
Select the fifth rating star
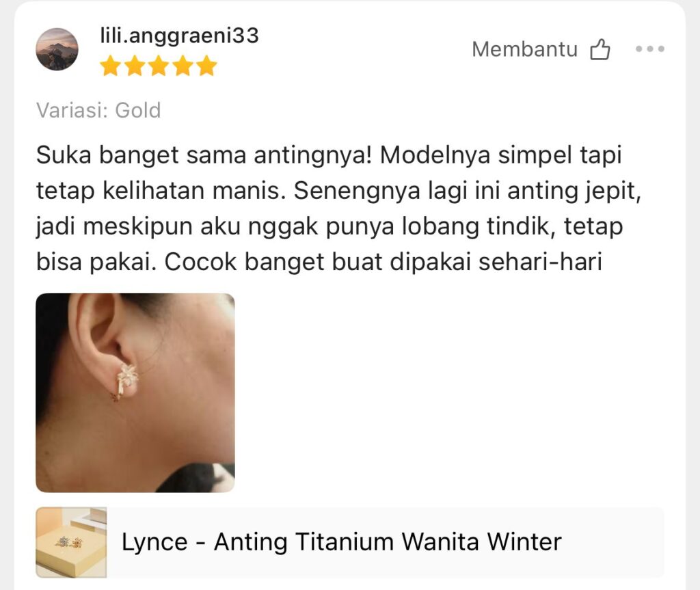click(206, 66)
